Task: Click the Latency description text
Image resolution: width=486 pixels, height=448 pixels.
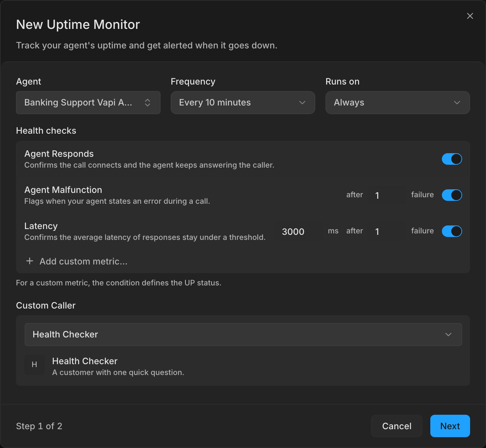Action: (x=145, y=237)
